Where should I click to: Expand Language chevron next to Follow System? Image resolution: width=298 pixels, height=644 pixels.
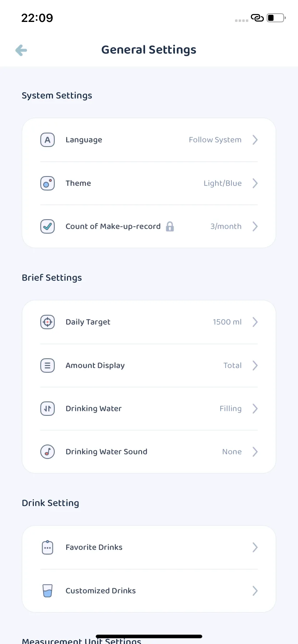tap(255, 140)
